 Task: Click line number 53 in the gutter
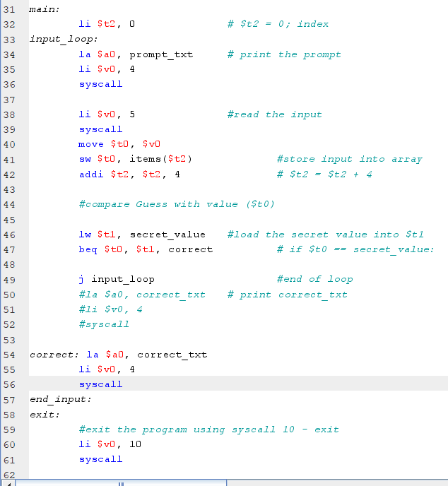click(x=9, y=340)
